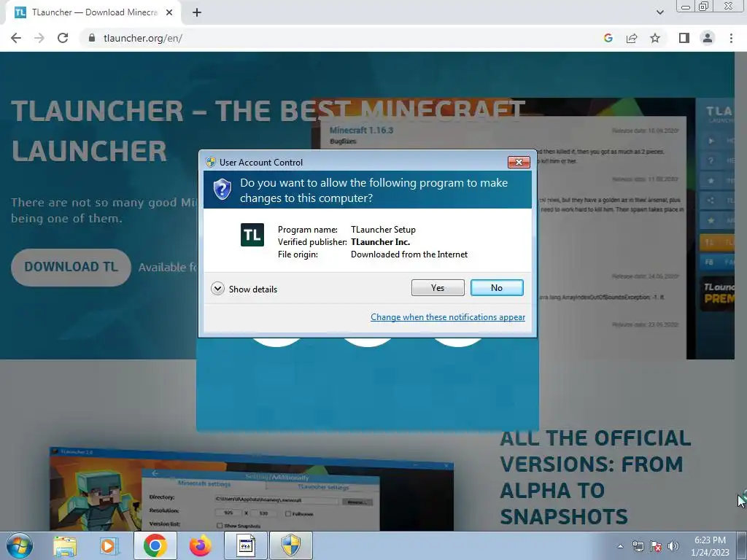Open volume speaker tray icon
The height and width of the screenshot is (560, 747).
click(673, 546)
